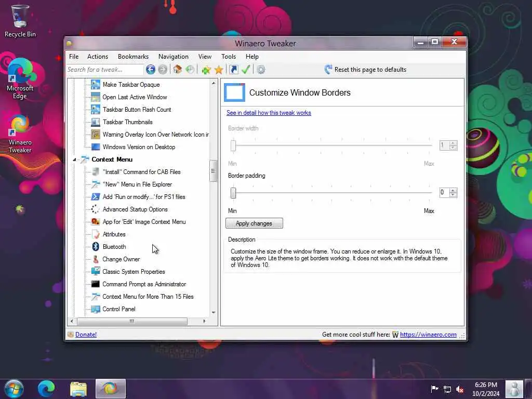Click the tree vertical scrollbar up arrow
Screen dimensions: 532x399
click(214, 83)
